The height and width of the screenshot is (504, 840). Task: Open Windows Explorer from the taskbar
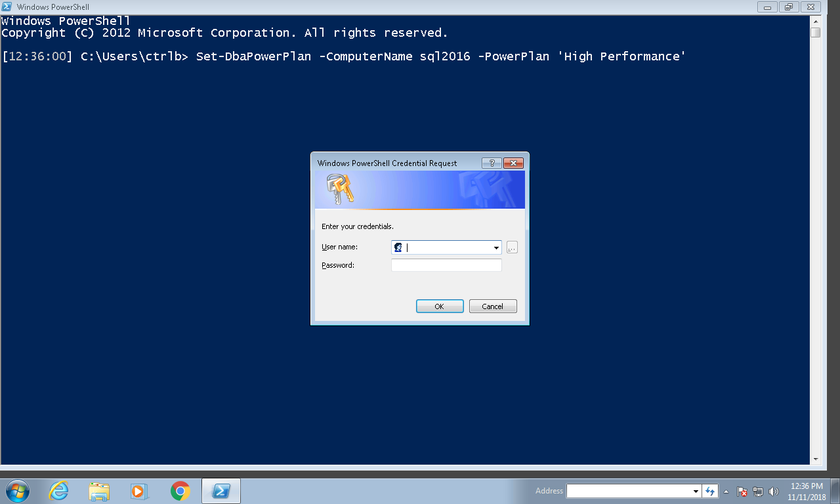click(x=98, y=490)
